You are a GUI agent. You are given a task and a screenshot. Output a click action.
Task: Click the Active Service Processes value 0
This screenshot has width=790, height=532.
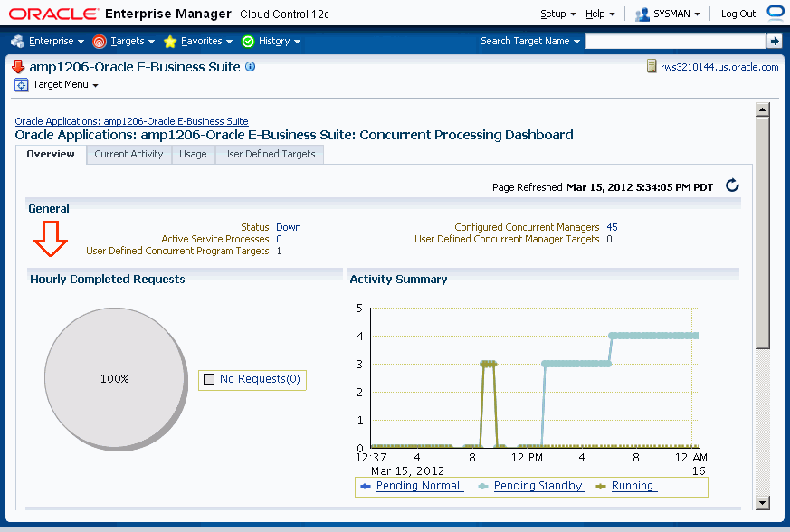pos(279,239)
